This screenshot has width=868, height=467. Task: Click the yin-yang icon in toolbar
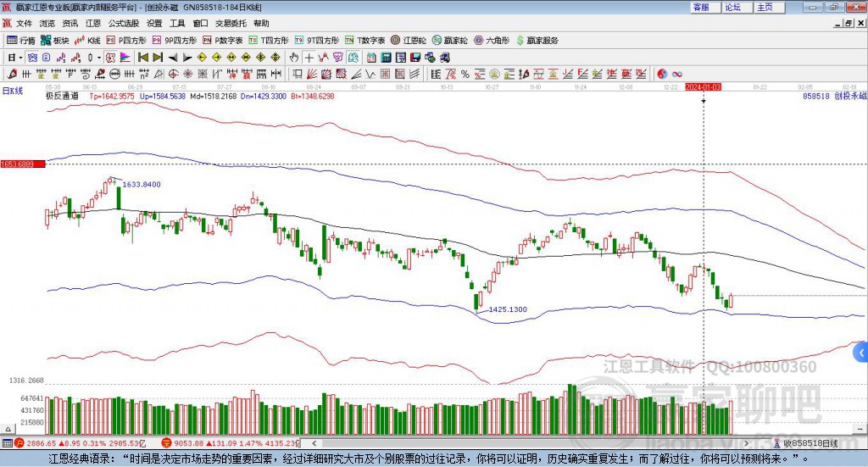click(x=662, y=74)
